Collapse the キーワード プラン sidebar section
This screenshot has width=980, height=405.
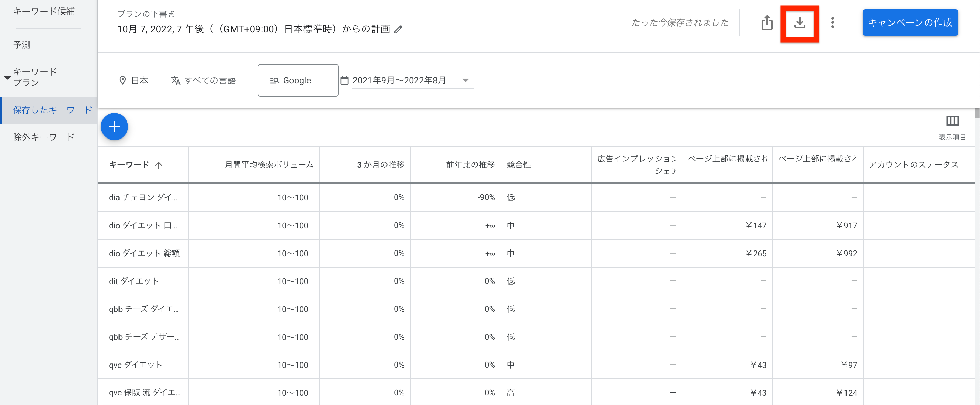7,78
